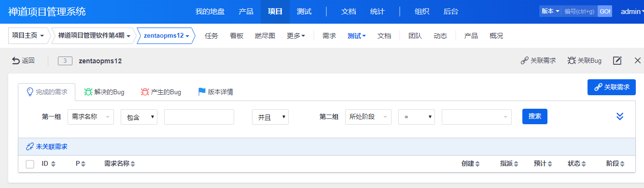Open the 包含 operator dropdown
This screenshot has height=188, width=644.
pyautogui.click(x=139, y=116)
